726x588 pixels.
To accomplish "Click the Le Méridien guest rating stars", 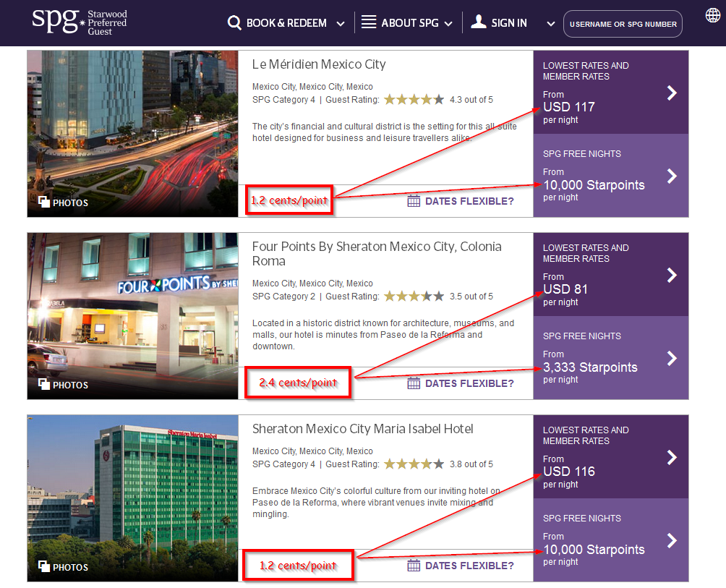I will (414, 100).
